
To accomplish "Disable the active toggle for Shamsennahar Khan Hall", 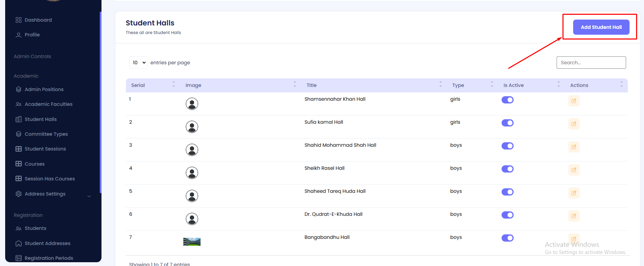I will click(507, 100).
